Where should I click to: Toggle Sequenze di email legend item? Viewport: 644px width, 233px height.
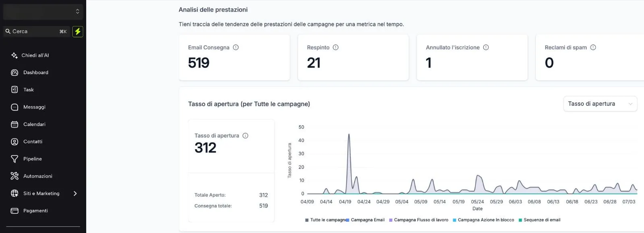click(539, 220)
